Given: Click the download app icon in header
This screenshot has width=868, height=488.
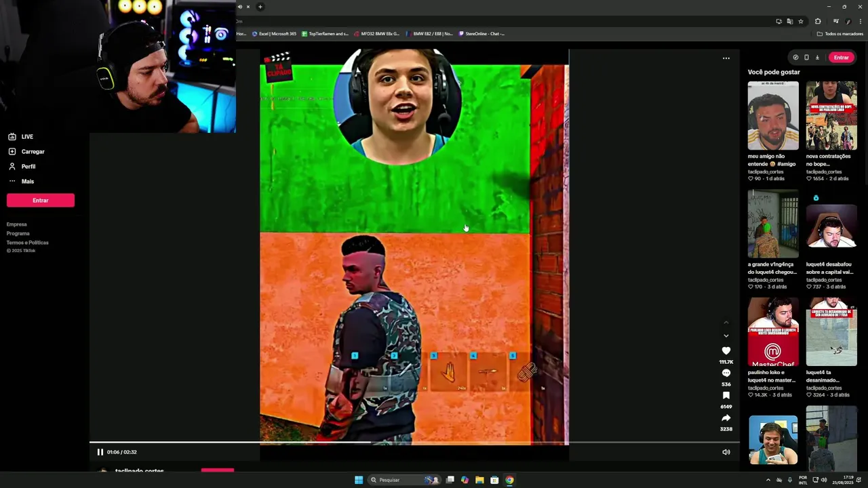Looking at the screenshot, I should tap(817, 58).
